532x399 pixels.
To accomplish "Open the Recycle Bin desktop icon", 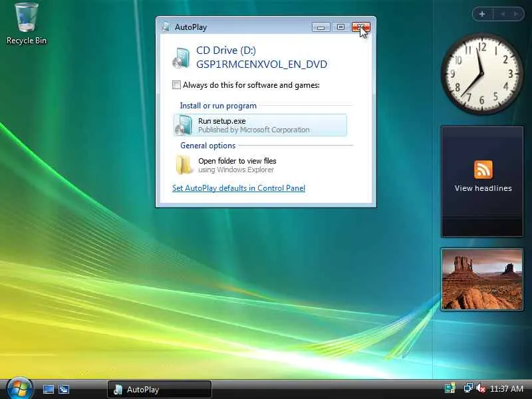I will [x=27, y=24].
